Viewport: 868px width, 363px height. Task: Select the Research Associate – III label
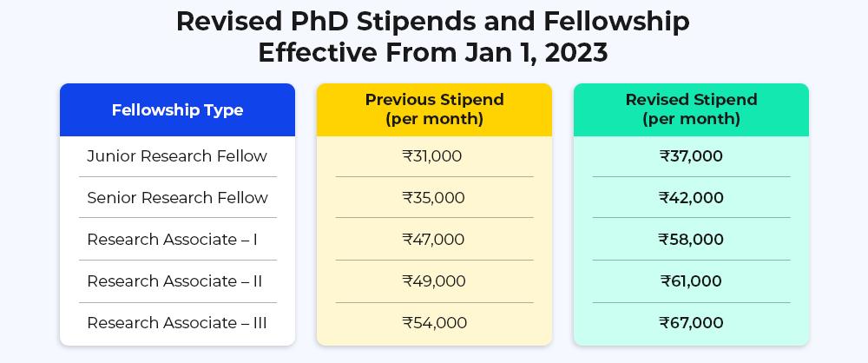tap(176, 323)
